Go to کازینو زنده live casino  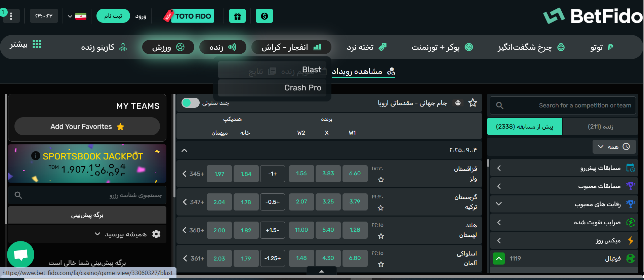point(104,47)
